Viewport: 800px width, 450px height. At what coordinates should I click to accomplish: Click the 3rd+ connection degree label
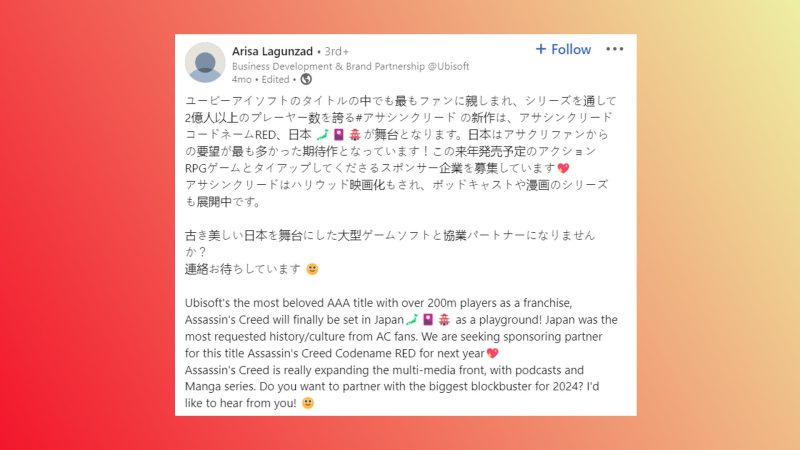pos(337,52)
